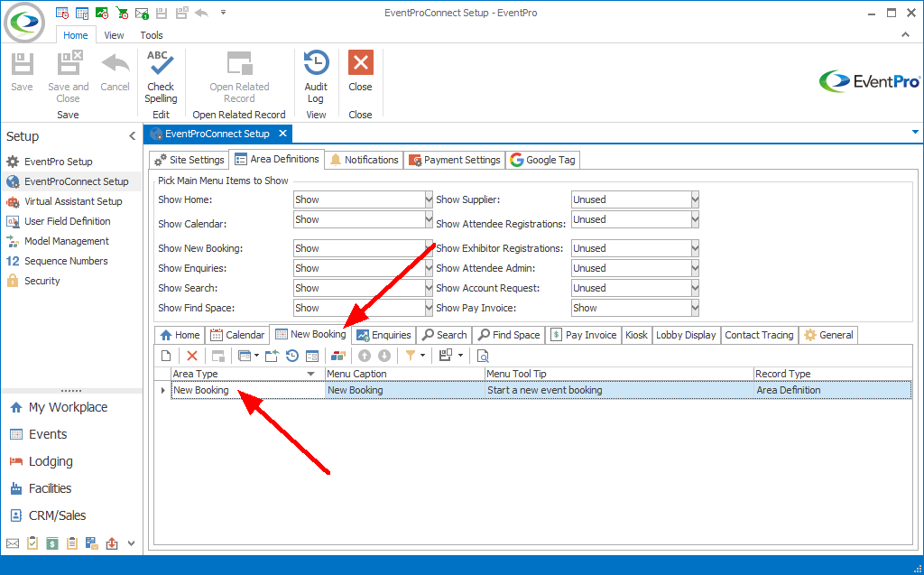Screen dimensions: 924x575
Task: Click the blue history clock icon in grid toolbar
Action: (292, 356)
